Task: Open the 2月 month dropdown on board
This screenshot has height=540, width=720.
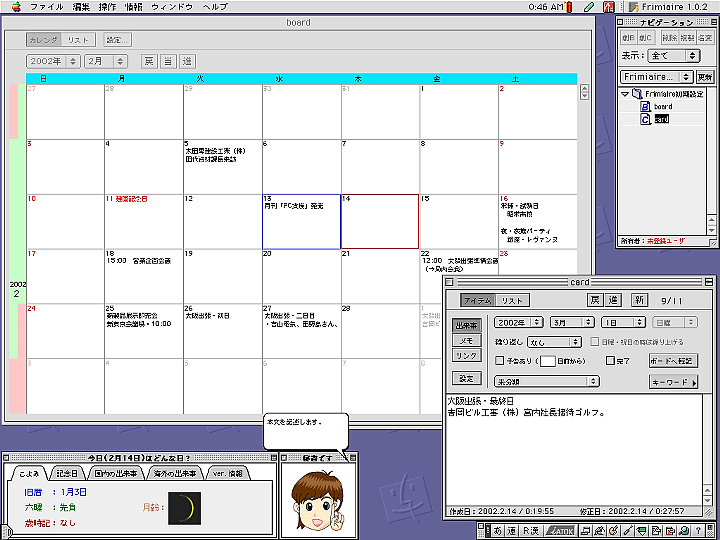Action: pos(105,61)
